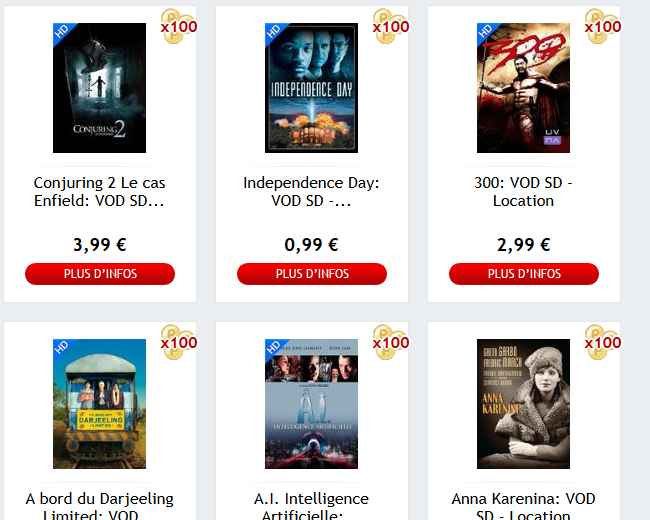Click the 0,99 € price of Independence Day
The width and height of the screenshot is (650, 520).
click(311, 244)
